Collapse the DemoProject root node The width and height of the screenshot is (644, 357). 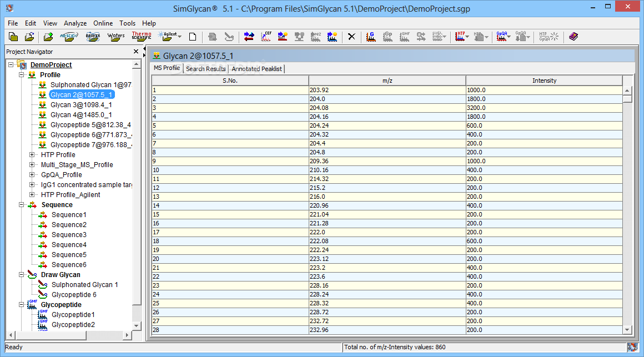[x=11, y=64]
